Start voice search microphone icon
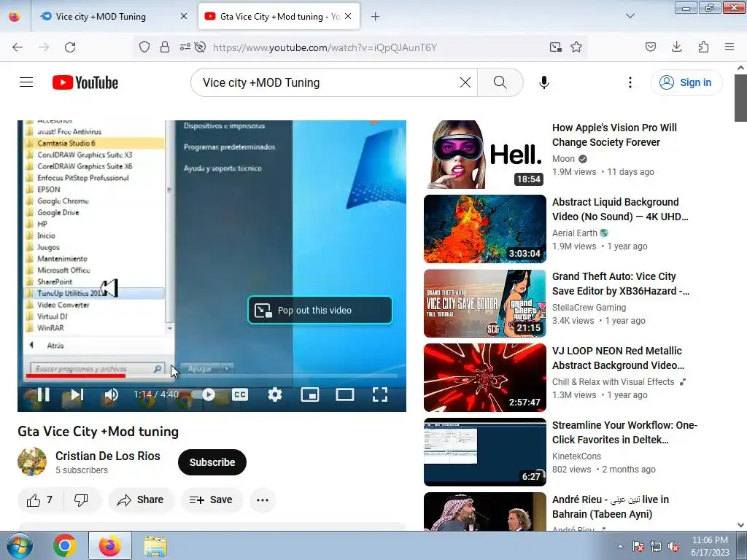The image size is (747, 560). coord(544,82)
